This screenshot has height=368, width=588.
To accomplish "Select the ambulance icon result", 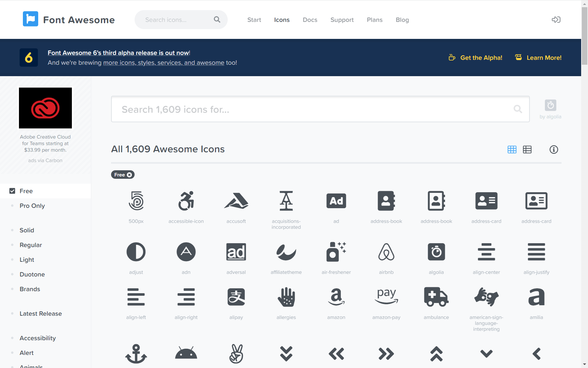I will coord(436,297).
